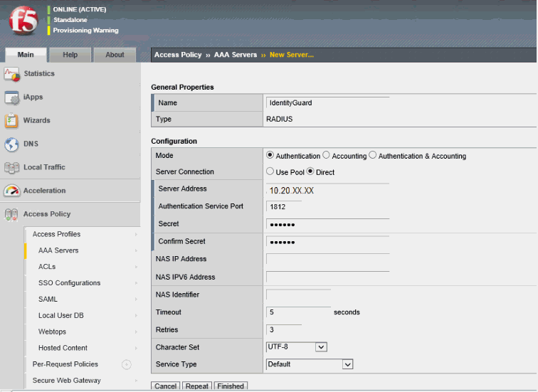Select the Accounting mode radio button
The image size is (538, 392).
tap(326, 155)
